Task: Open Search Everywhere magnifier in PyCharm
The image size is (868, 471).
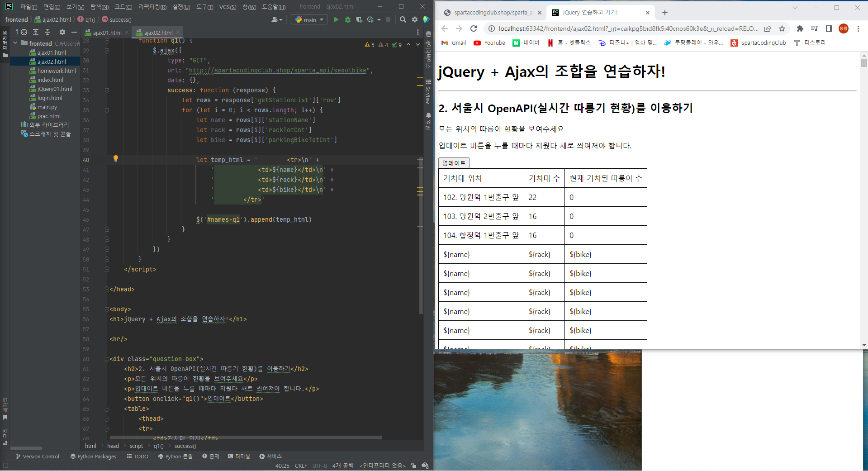Action: pos(403,19)
